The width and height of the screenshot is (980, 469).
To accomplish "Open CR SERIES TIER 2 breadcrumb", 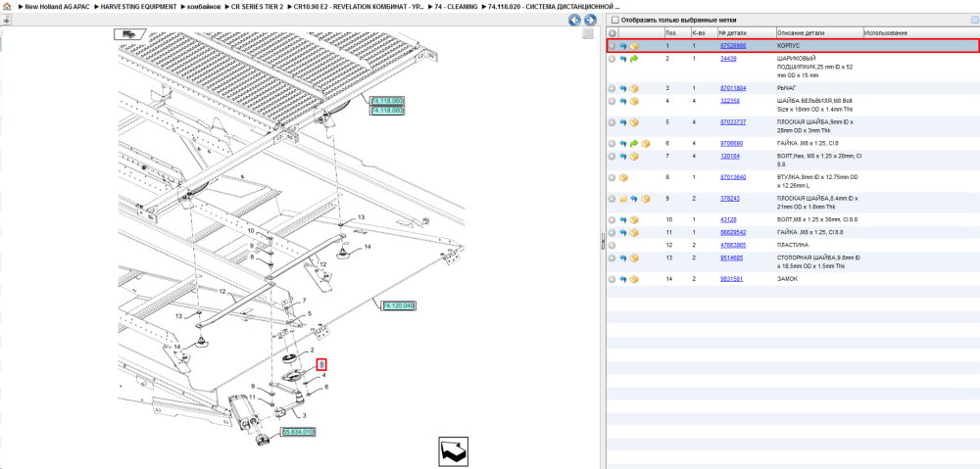I will [257, 6].
